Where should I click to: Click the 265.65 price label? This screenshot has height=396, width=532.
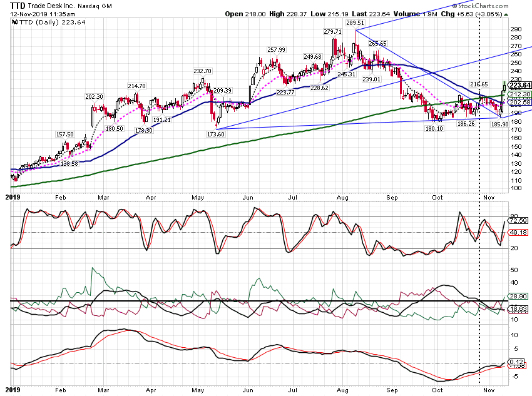(377, 43)
